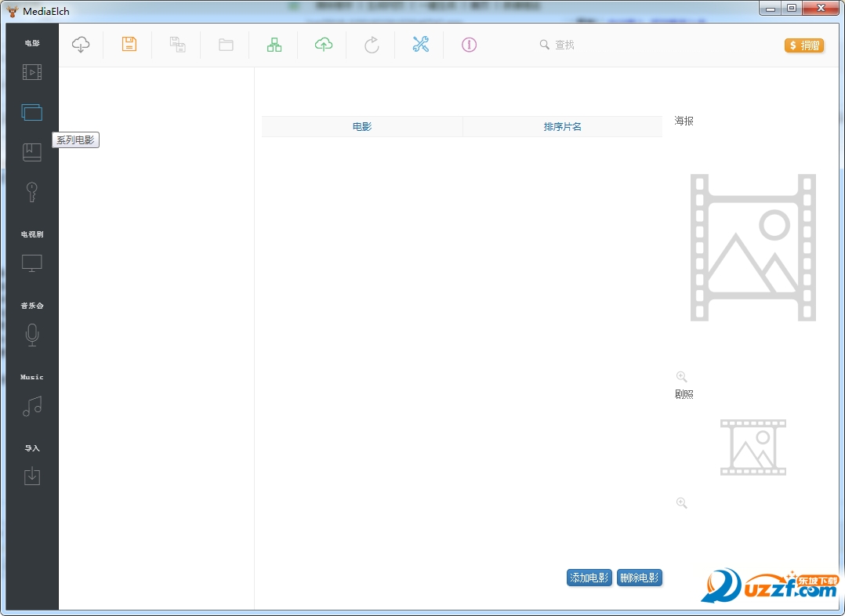
Task: Click the large poster (海报) placeholder image
Action: tap(753, 248)
